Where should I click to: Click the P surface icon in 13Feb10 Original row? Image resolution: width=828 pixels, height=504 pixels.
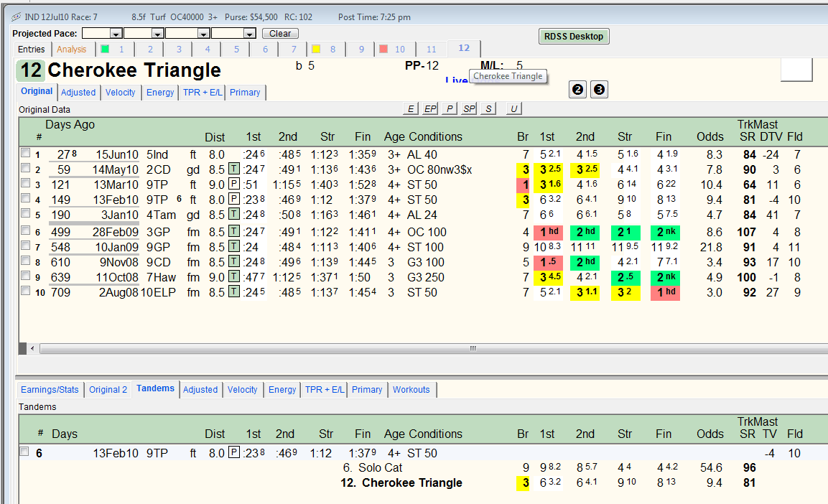coord(234,200)
